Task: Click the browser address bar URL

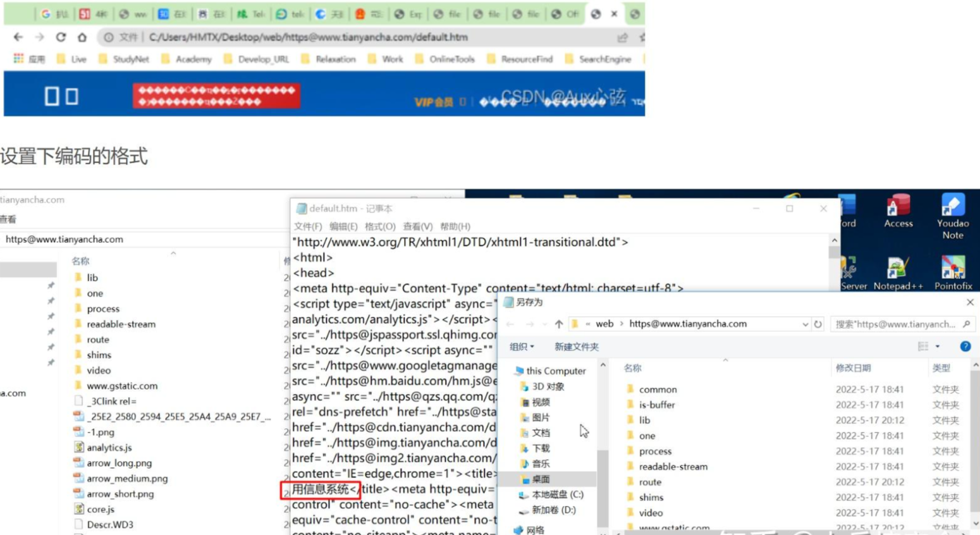Action: click(x=309, y=37)
